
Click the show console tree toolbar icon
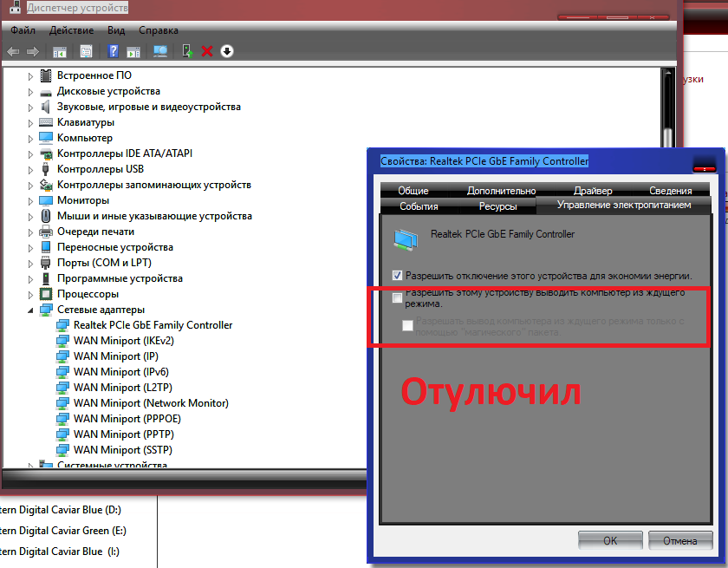coord(60,51)
